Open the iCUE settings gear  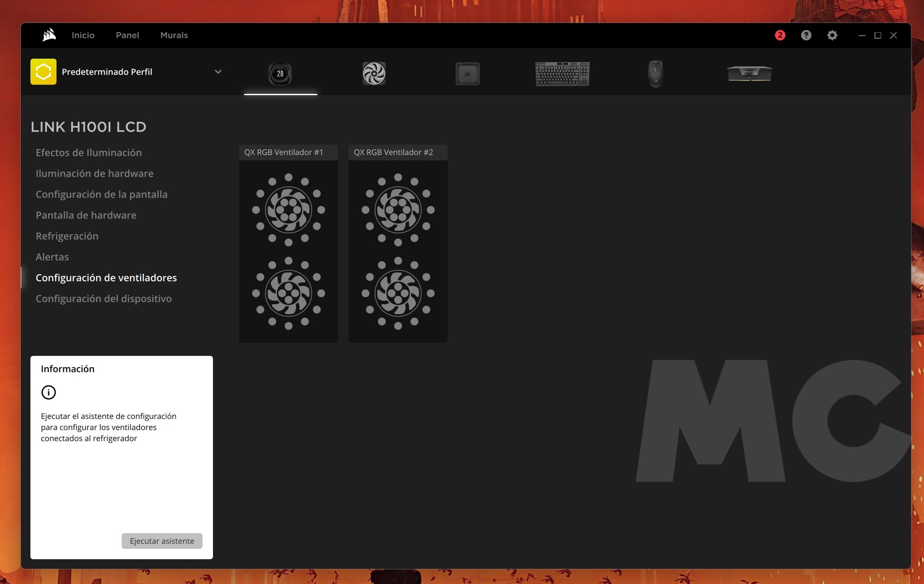pos(832,35)
